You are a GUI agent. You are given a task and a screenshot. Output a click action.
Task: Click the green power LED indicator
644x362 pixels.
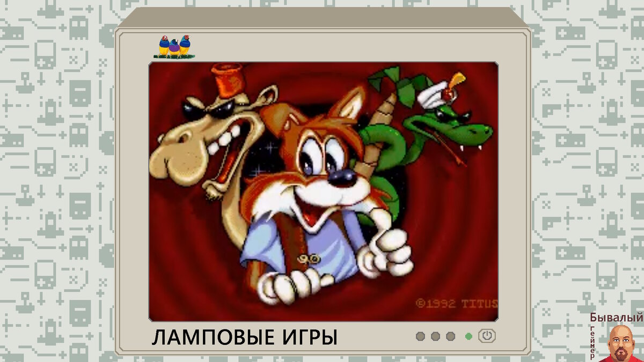pos(469,336)
